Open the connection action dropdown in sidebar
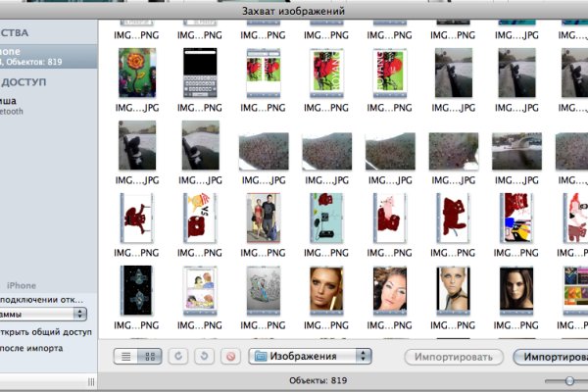Viewport: 588px width, 392px height. click(43, 314)
